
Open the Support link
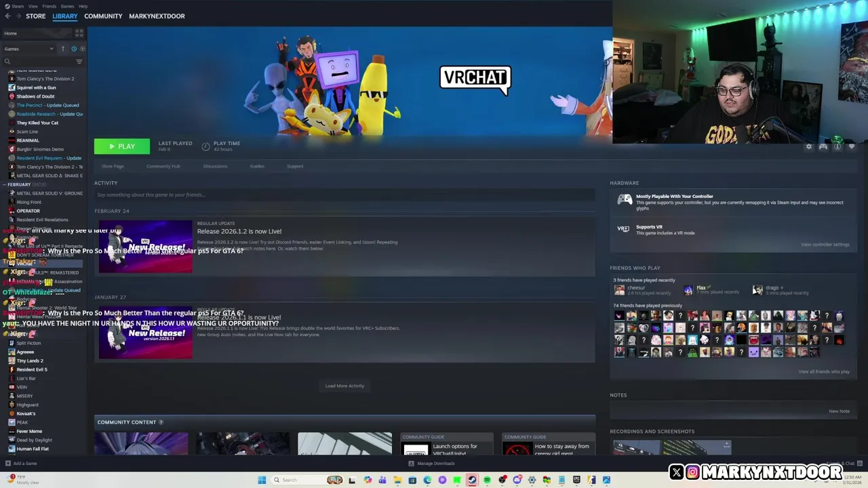[295, 166]
